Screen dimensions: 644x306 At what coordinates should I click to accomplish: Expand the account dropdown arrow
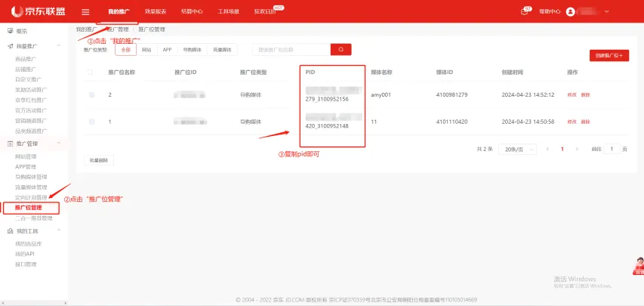pyautogui.click(x=606, y=11)
